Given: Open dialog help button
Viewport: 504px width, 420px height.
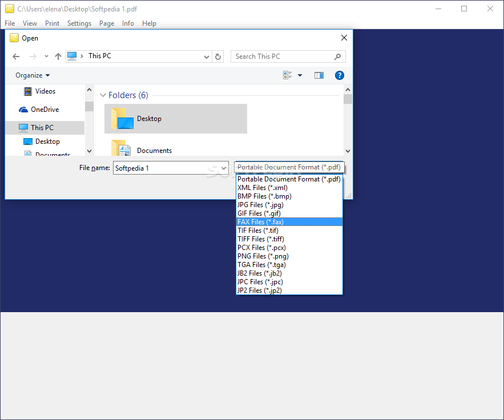Looking at the screenshot, I should click(340, 75).
